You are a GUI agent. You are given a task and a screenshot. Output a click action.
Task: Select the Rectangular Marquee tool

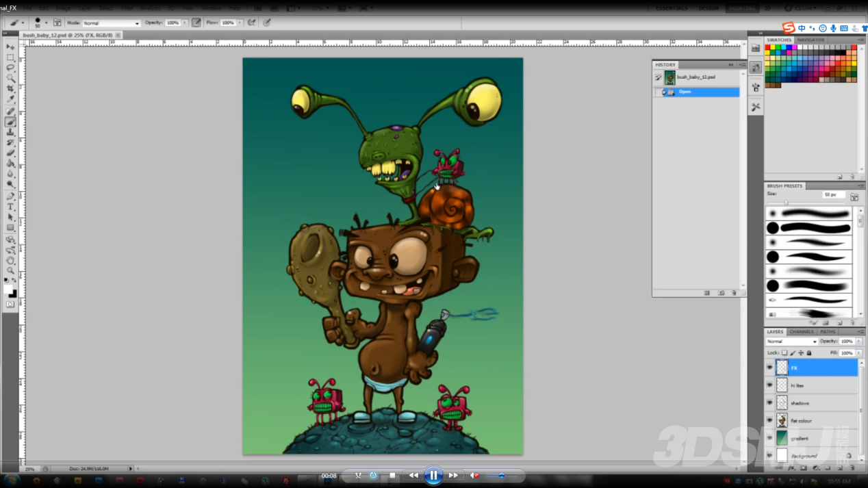(10, 57)
